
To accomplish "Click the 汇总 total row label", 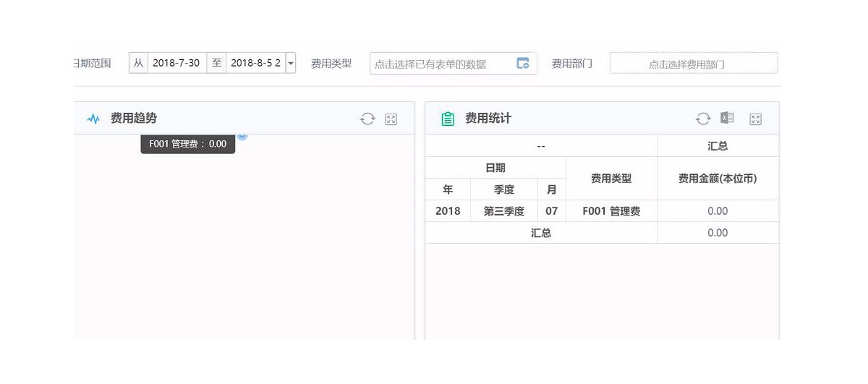I will (x=541, y=233).
